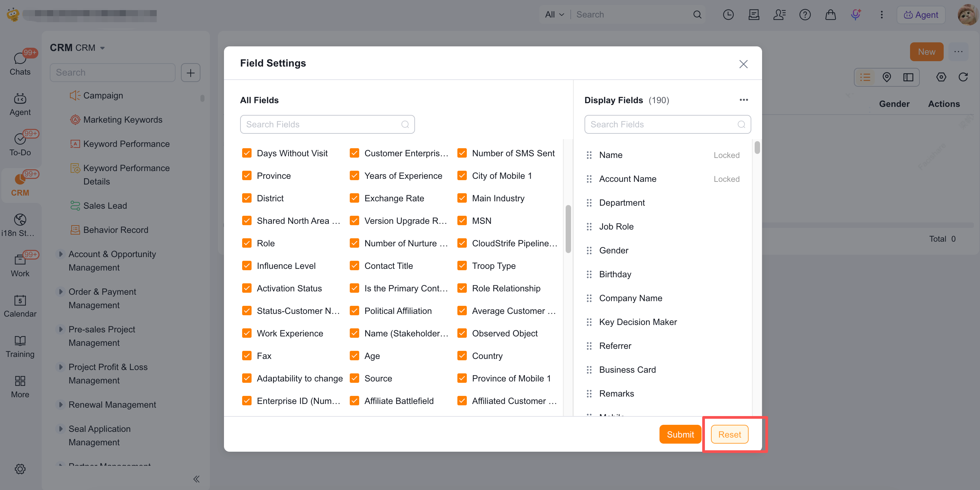
Task: Expand Order & Payment Management
Action: [x=61, y=292]
